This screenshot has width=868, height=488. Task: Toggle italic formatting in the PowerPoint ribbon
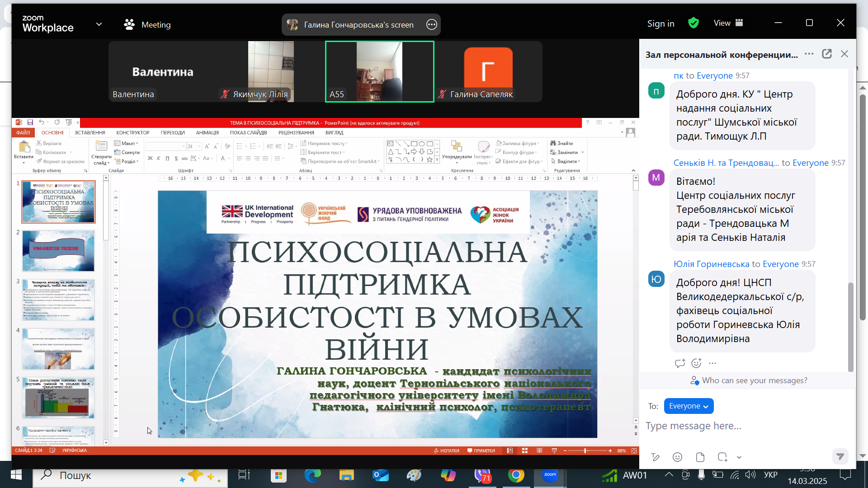159,159
